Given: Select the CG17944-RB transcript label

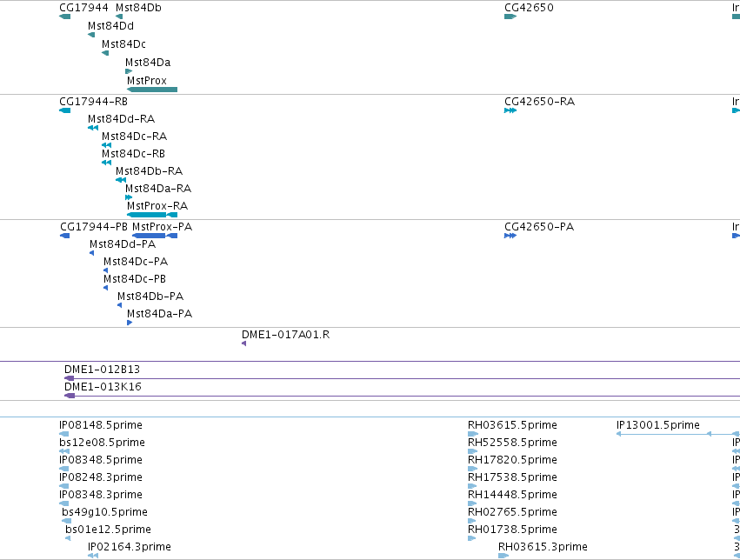Looking at the screenshot, I should click(x=93, y=102).
